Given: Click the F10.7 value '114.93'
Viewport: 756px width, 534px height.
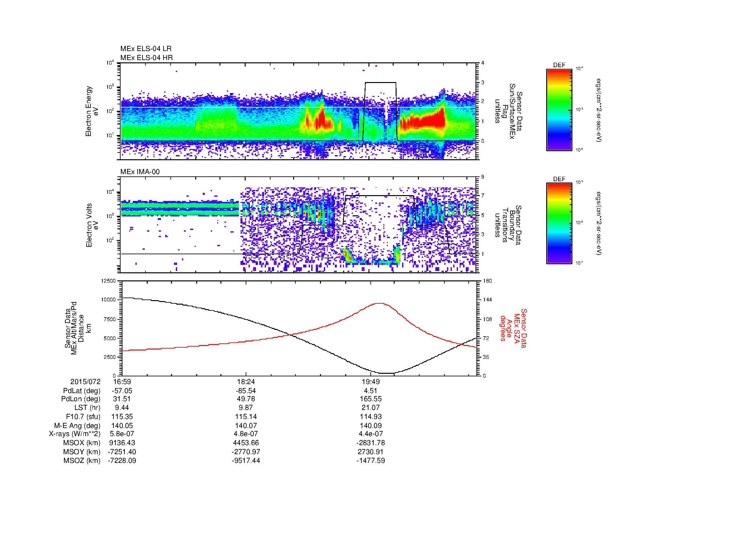Looking at the screenshot, I should tap(370, 416).
